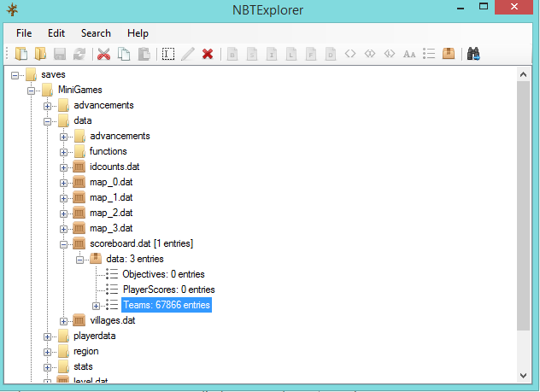Viewport: 540px width, 392px height.
Task: Select the nested advancements folder under data
Action: [120, 136]
